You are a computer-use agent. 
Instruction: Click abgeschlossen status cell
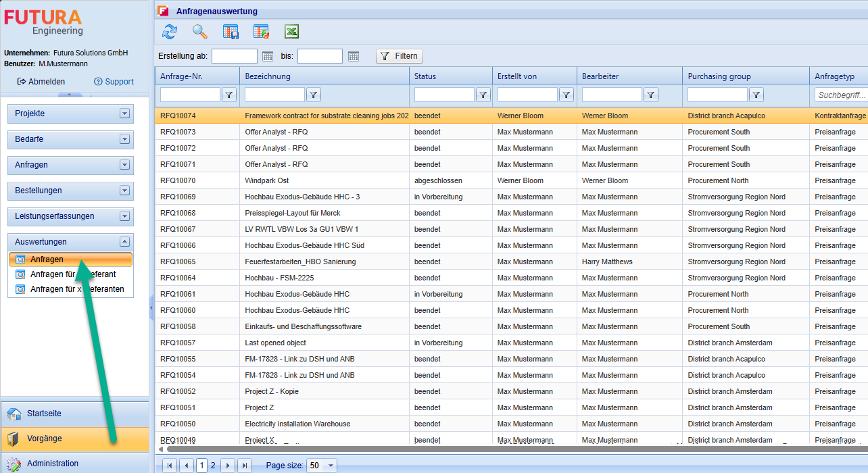[451, 180]
